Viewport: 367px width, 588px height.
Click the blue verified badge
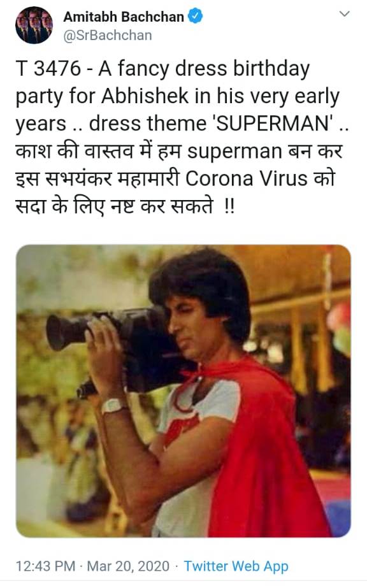(x=195, y=17)
